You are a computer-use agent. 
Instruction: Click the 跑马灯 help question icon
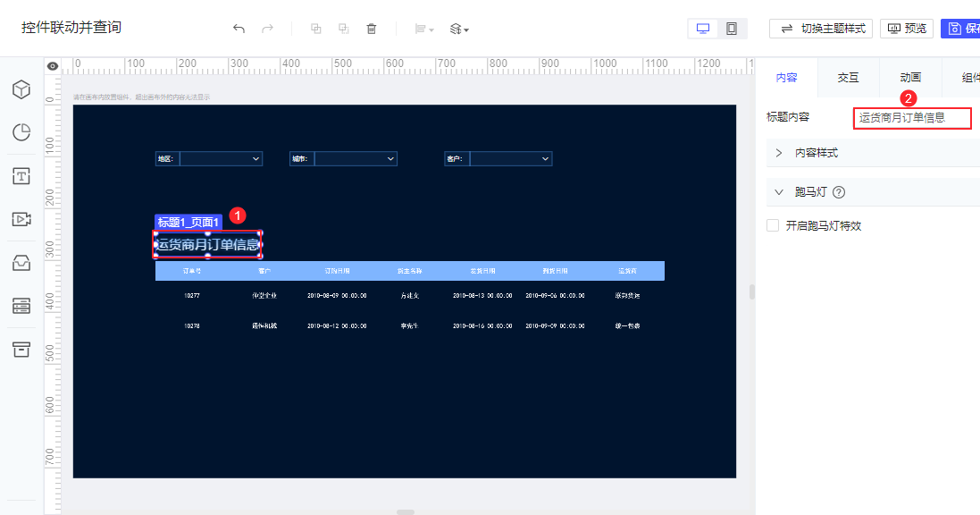[839, 193]
